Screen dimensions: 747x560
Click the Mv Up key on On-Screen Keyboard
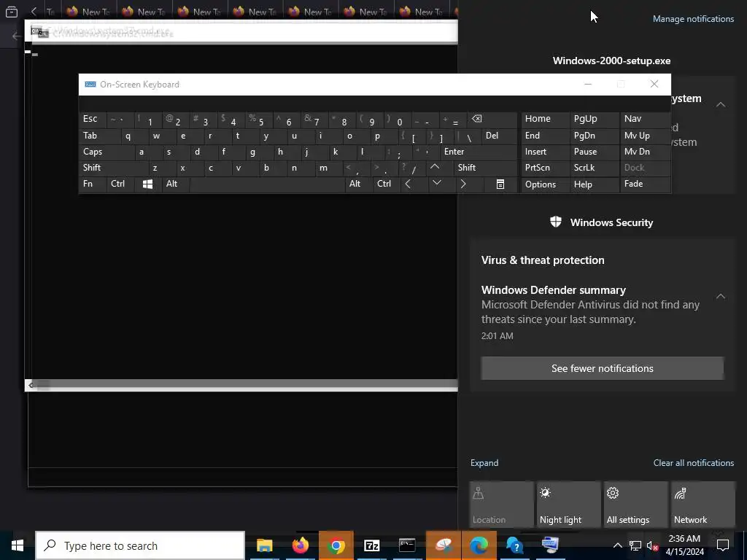[645, 136]
